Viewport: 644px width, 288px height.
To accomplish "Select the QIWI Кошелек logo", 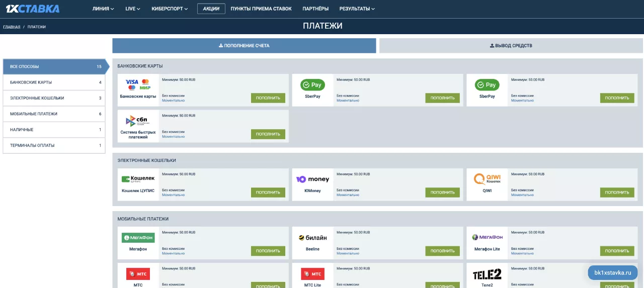I will click(487, 178).
